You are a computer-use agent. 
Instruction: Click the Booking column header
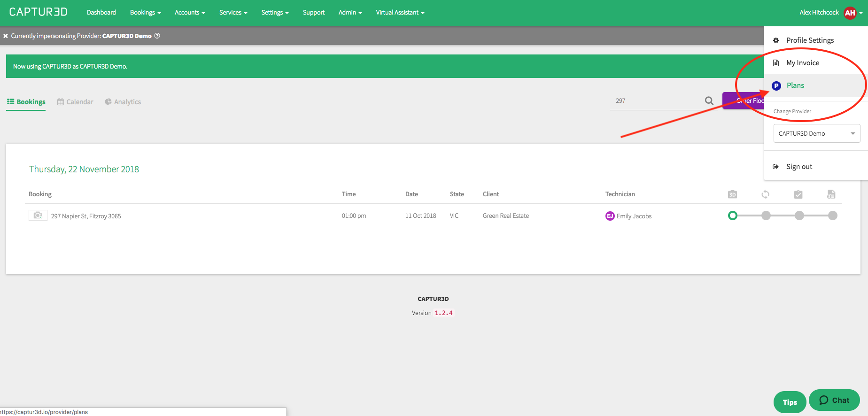pyautogui.click(x=40, y=194)
